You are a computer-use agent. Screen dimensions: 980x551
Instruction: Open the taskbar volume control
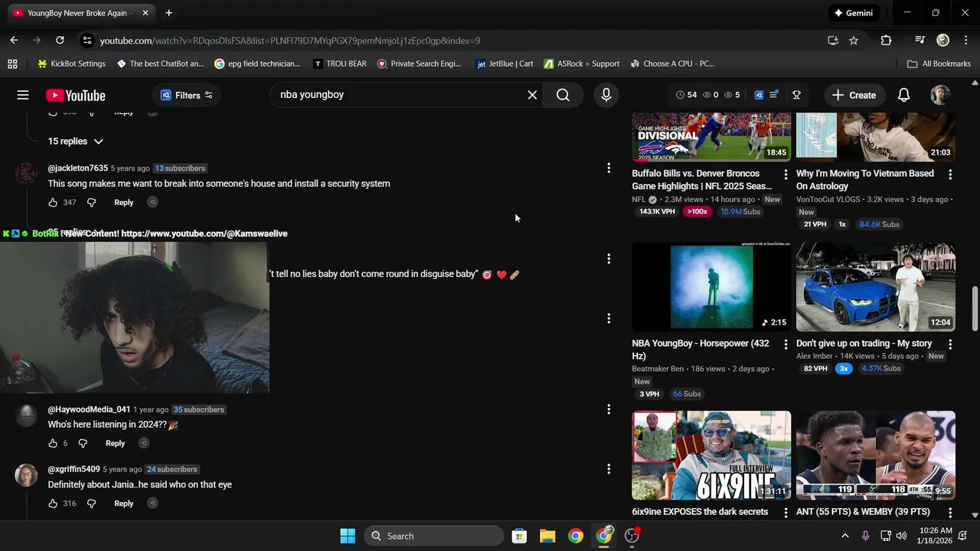pos(902,536)
